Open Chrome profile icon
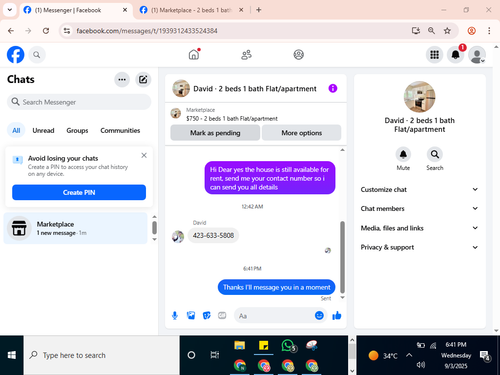This screenshot has height=375, width=500. point(471,31)
